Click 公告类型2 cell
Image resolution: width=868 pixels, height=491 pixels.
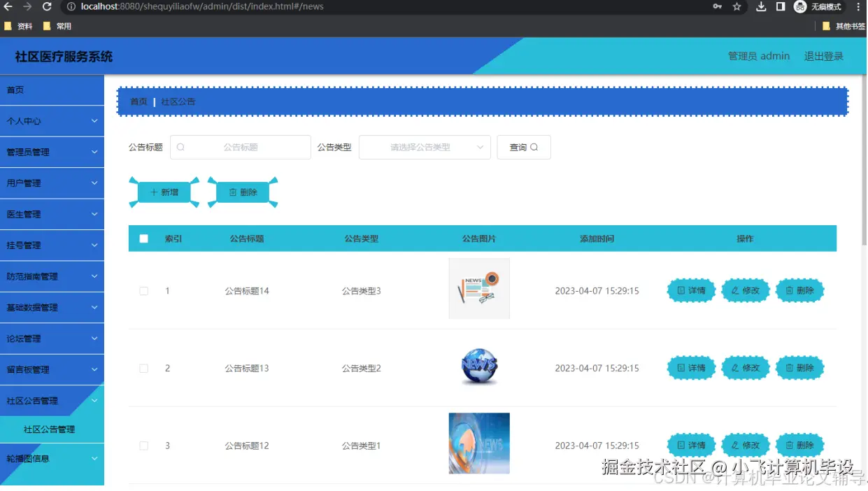pyautogui.click(x=361, y=368)
